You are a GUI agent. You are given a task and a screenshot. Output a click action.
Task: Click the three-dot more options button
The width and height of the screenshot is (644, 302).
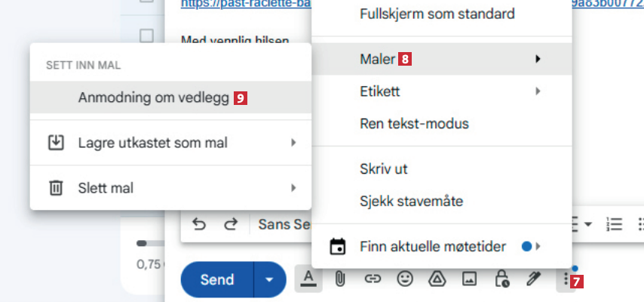(x=563, y=279)
